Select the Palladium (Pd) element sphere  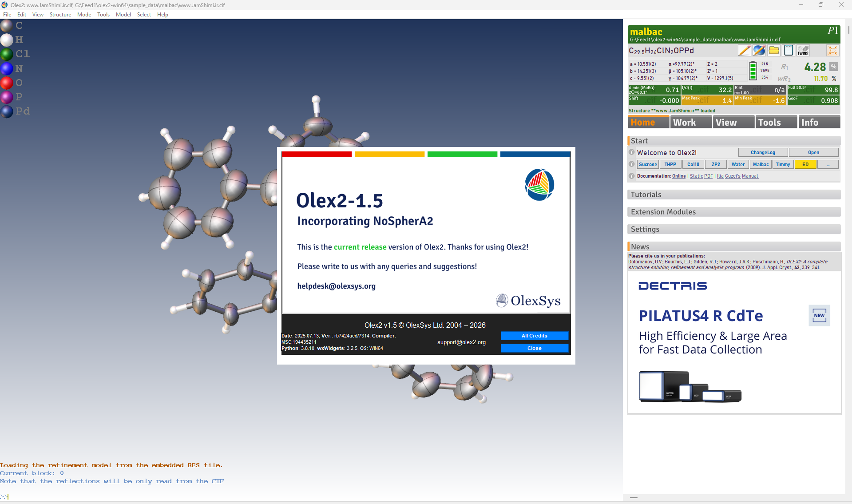[6, 111]
